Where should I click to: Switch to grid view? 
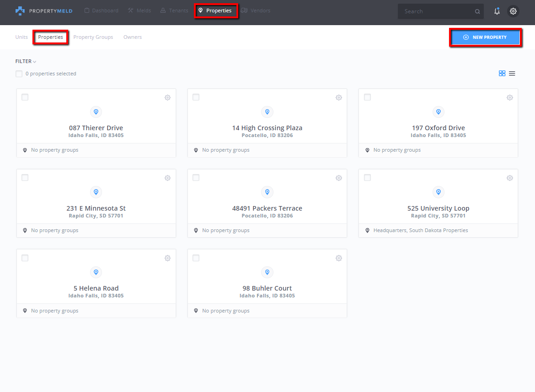tap(502, 73)
